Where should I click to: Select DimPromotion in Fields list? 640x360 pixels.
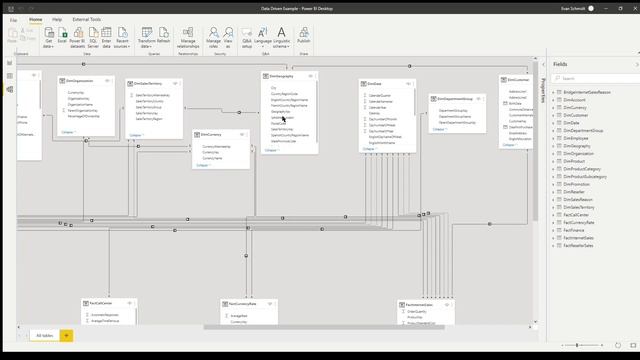[x=576, y=184]
